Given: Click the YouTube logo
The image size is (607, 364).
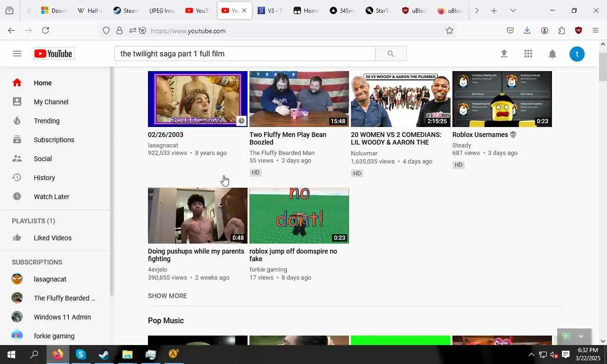Looking at the screenshot, I should (54, 54).
